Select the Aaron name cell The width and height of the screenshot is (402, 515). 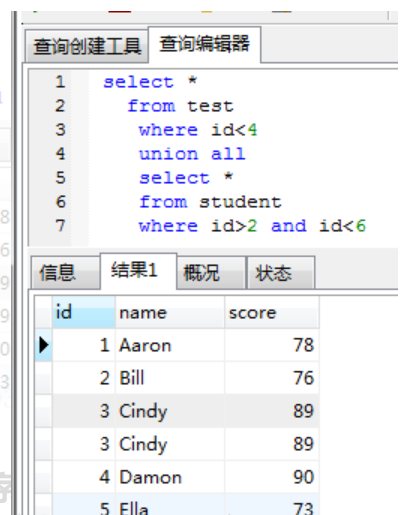coord(170,345)
